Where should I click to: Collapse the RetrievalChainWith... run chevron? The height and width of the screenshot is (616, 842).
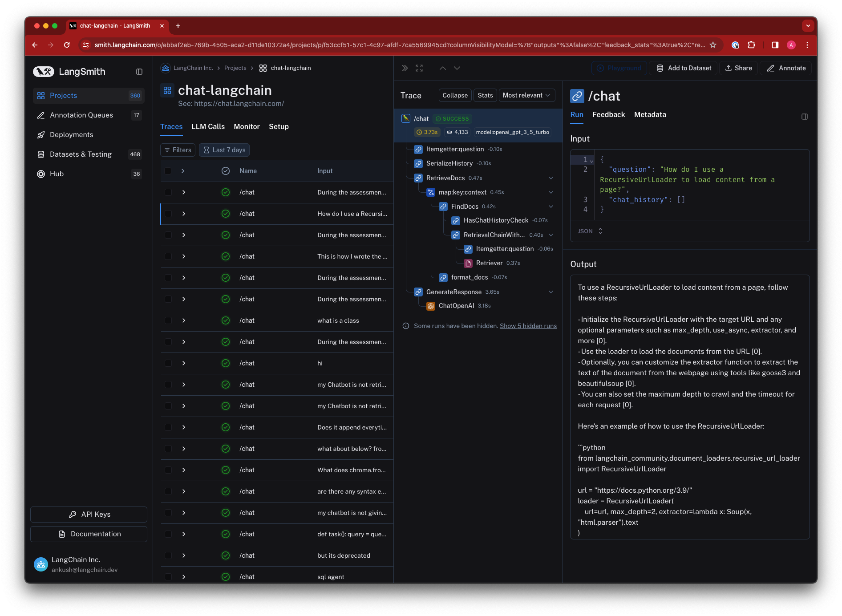[x=551, y=235]
